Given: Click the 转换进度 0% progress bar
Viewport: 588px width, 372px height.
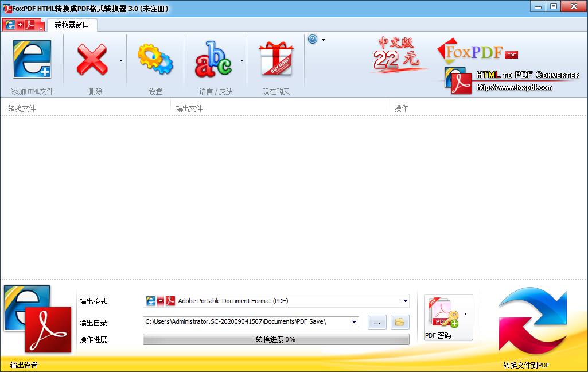Looking at the screenshot, I should (276, 339).
